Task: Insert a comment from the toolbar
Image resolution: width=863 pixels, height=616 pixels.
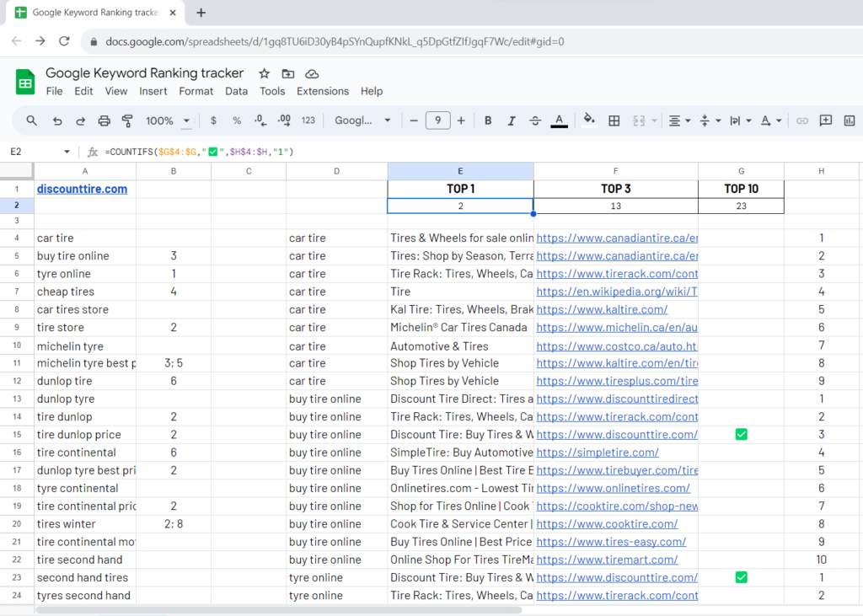Action: 826,121
